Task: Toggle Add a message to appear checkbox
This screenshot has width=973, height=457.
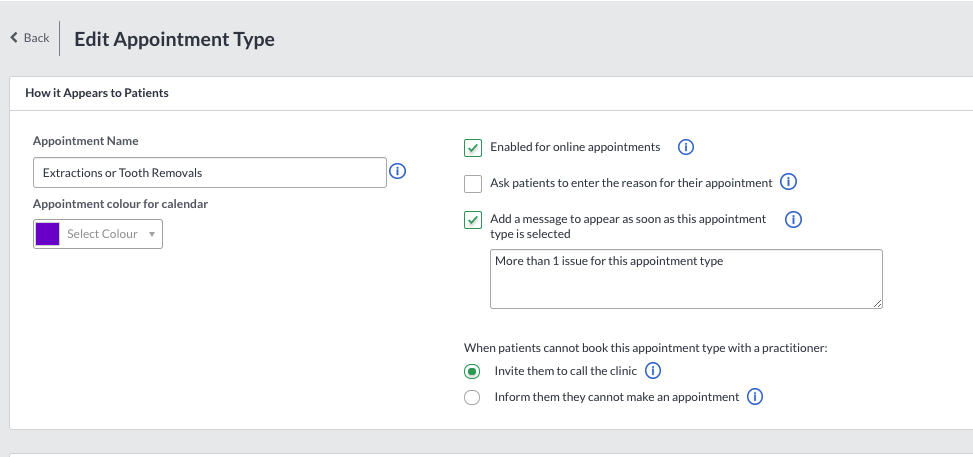Action: pyautogui.click(x=473, y=220)
